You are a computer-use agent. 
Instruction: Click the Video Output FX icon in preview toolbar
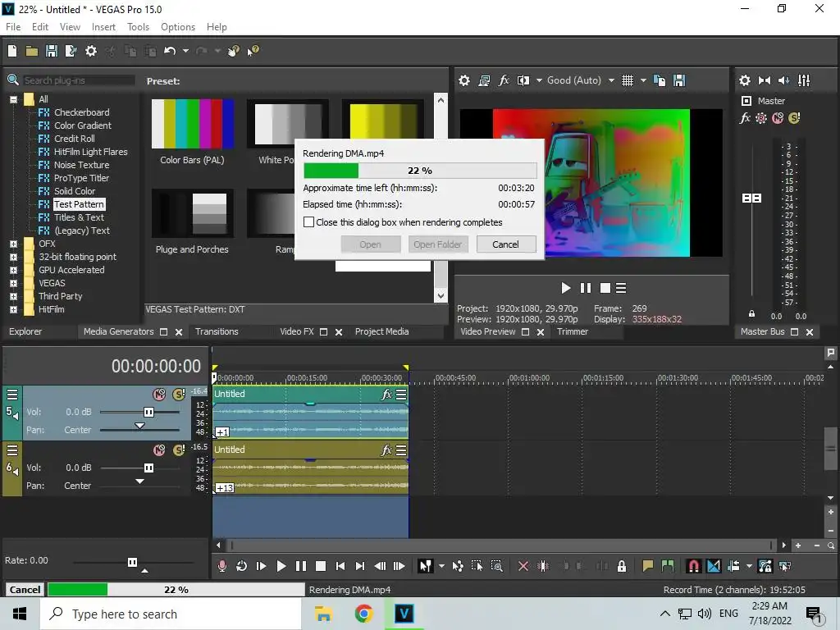pos(504,80)
